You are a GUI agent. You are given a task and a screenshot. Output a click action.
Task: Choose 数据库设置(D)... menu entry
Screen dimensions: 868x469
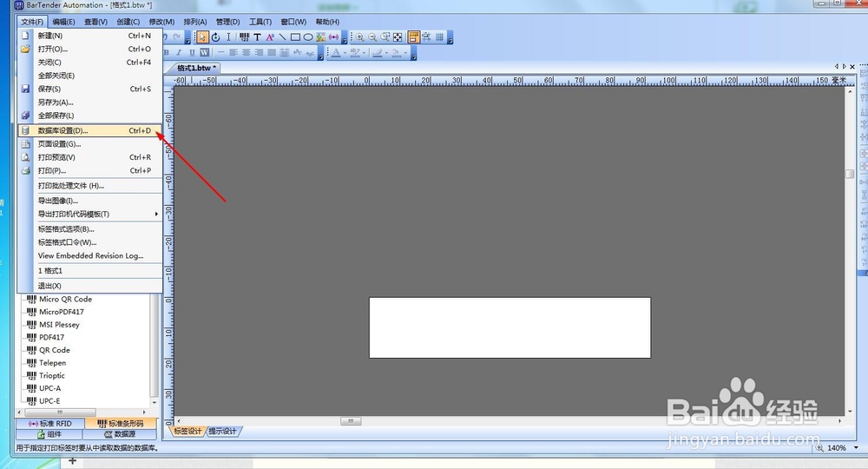(90, 130)
